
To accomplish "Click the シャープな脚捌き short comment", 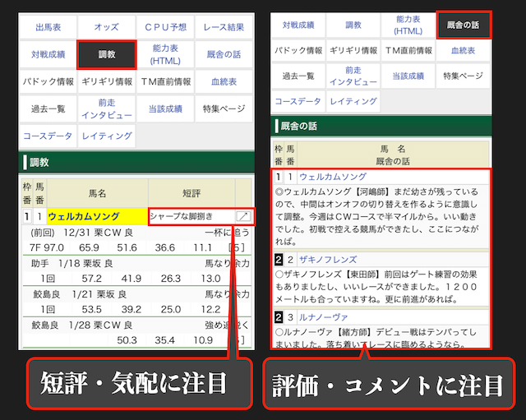I will pyautogui.click(x=181, y=216).
